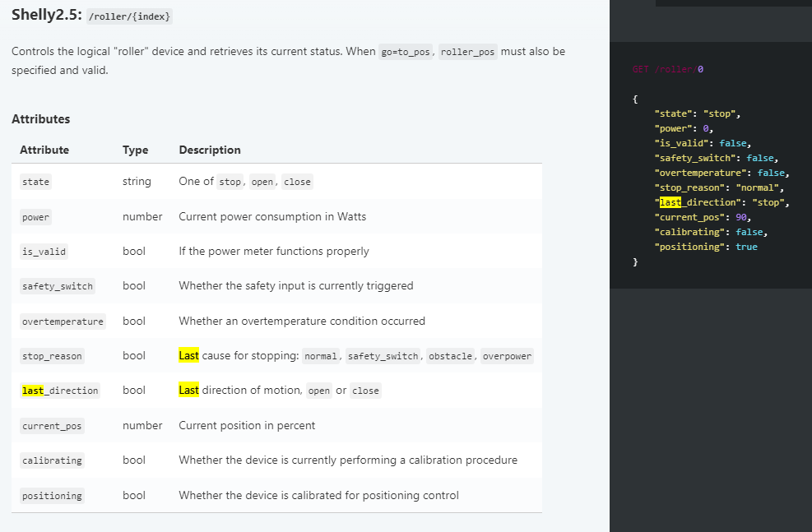812x532 pixels.
Task: Click the positioning control description
Action: [319, 495]
